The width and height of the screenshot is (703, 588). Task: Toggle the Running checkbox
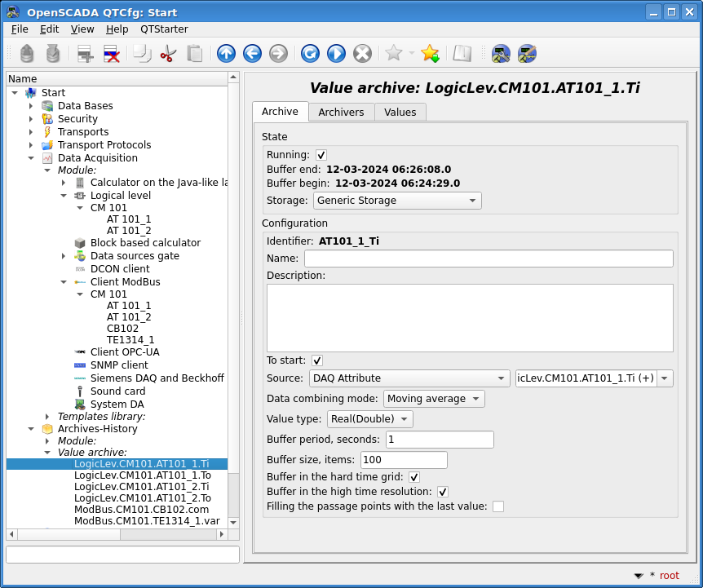(321, 155)
